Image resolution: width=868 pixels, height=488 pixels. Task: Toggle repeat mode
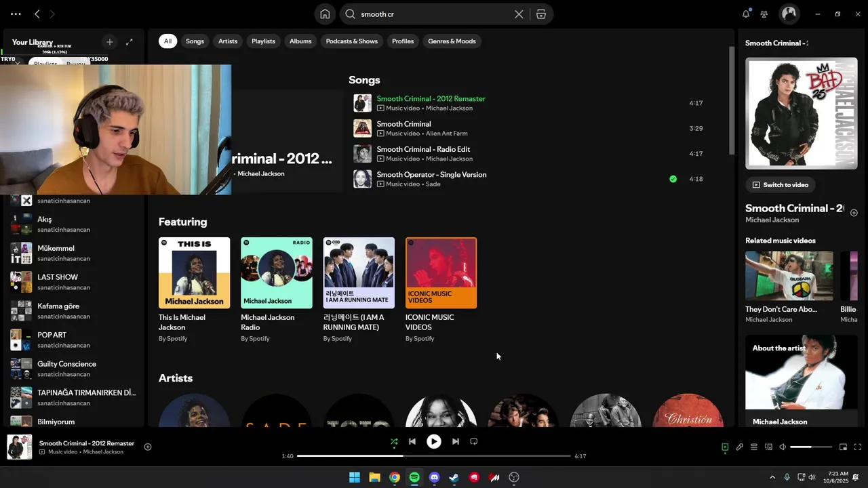click(x=474, y=441)
